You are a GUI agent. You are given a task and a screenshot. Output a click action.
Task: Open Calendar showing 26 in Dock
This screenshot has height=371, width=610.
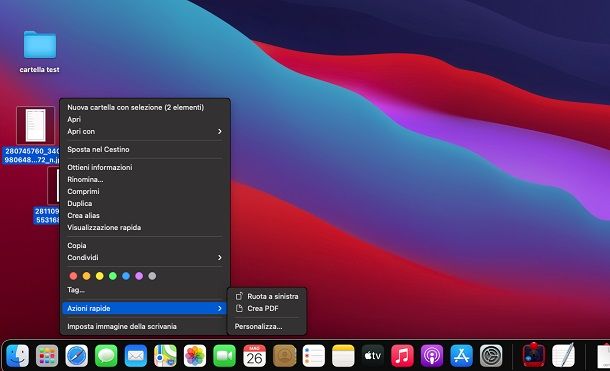click(254, 355)
